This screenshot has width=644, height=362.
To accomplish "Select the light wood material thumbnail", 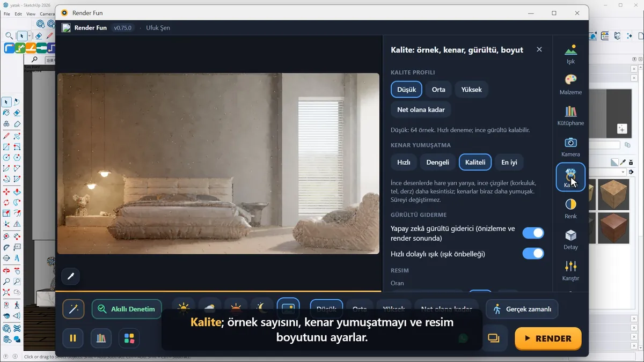I will (x=613, y=195).
